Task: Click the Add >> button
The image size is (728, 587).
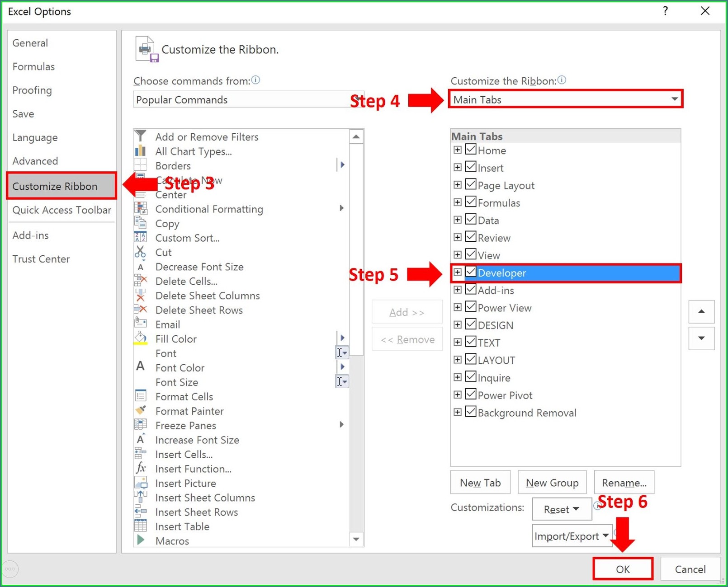Action: (x=407, y=312)
